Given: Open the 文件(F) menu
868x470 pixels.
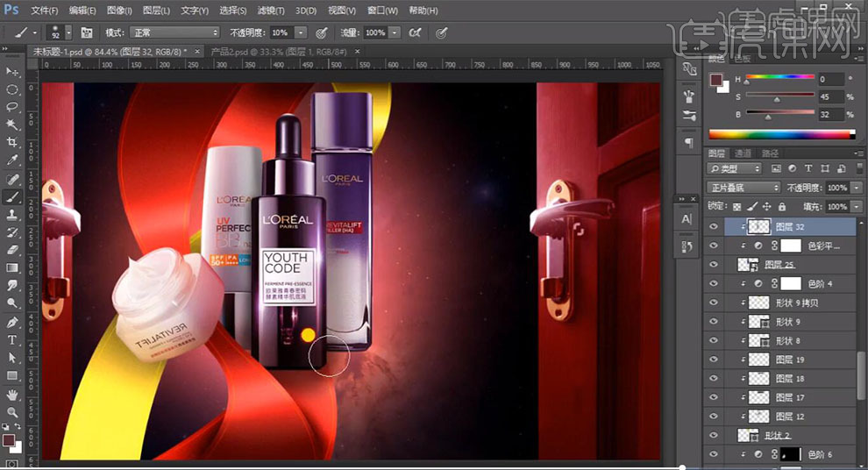Looking at the screenshot, I should click(x=45, y=10).
